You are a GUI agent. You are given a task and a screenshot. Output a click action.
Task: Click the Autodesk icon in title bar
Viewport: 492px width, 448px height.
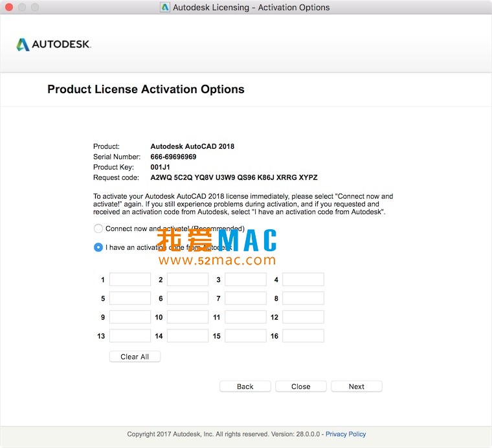coord(164,7)
